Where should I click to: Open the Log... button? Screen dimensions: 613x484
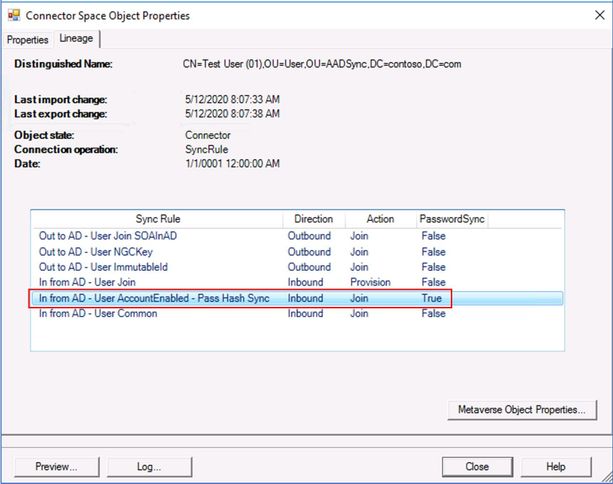[x=149, y=466]
